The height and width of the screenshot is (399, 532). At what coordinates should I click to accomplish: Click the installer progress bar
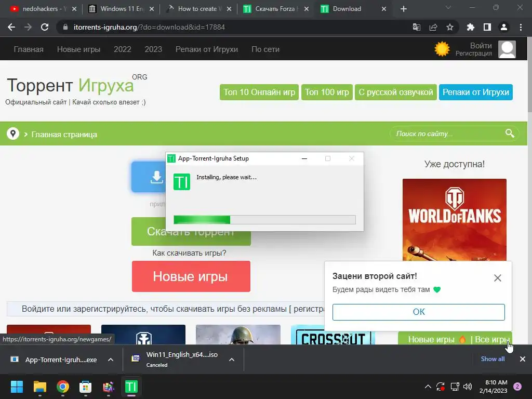[x=264, y=220]
